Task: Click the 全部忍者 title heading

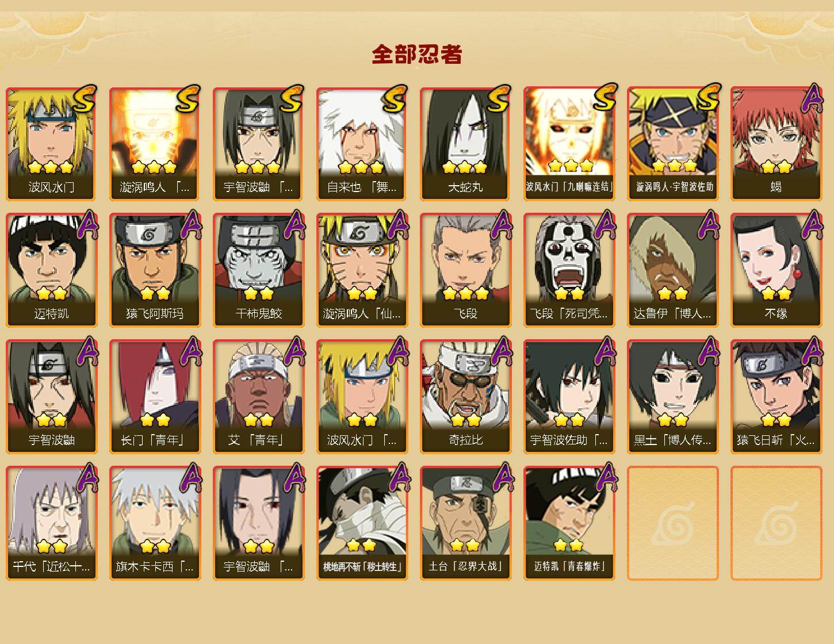Action: 417,54
